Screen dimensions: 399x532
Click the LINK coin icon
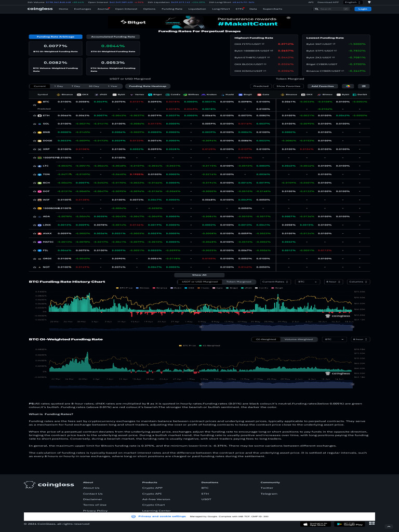click(39, 225)
